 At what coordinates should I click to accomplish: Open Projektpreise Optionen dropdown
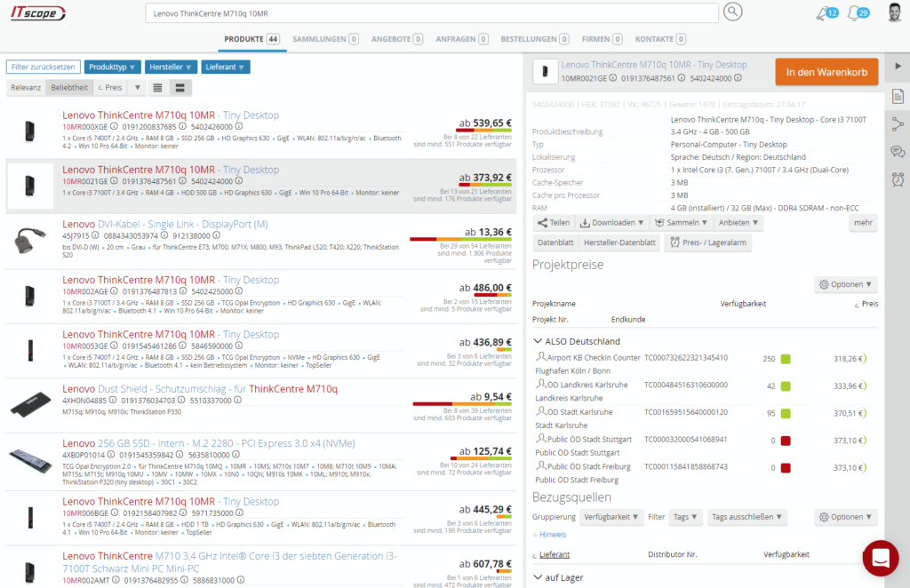tap(846, 284)
